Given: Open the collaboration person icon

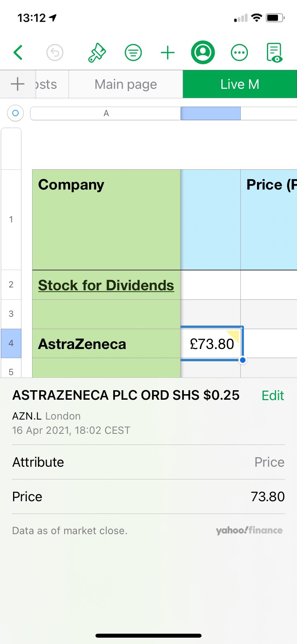Looking at the screenshot, I should point(203,52).
